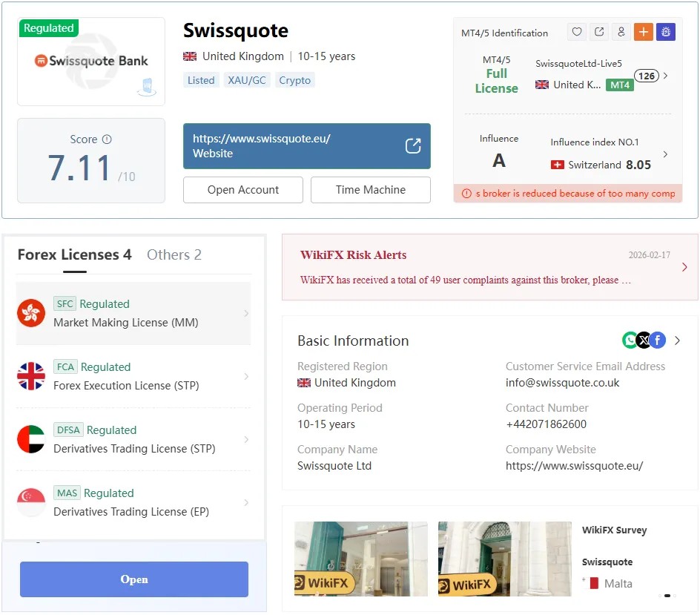Expand the Influence index row arrow
This screenshot has width=700, height=615.
click(666, 154)
